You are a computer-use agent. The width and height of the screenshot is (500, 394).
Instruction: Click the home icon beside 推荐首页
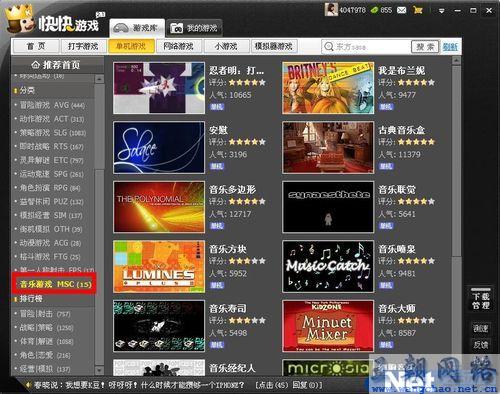point(35,64)
